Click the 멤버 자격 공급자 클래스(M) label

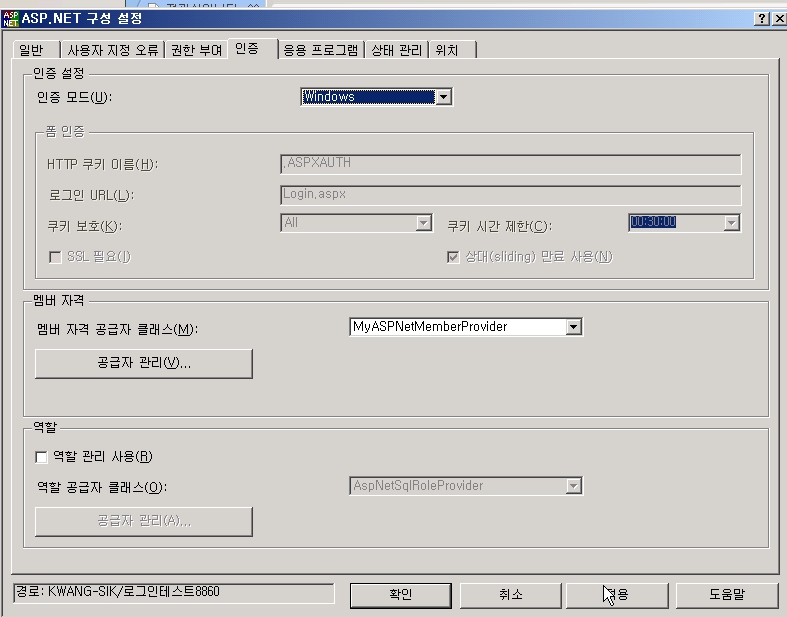coord(117,329)
